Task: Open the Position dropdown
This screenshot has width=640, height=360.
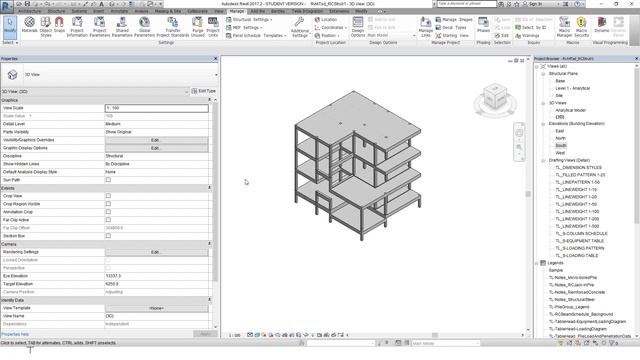Action: (x=327, y=36)
